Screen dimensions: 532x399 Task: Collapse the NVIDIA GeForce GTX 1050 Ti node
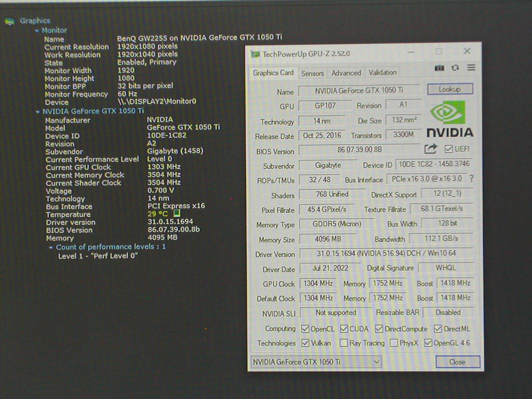pos(38,112)
